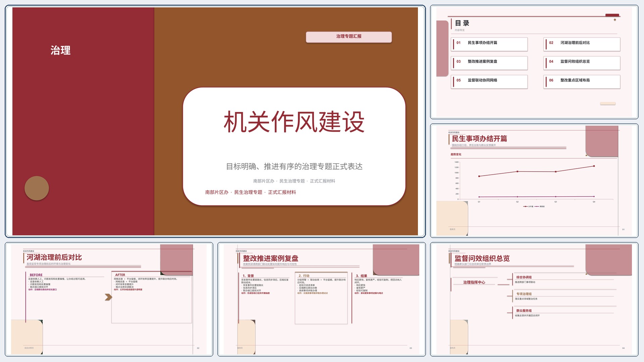Select the 河湖治理前后对比 slide thumbnail
This screenshot has width=644, height=362.
[109, 299]
